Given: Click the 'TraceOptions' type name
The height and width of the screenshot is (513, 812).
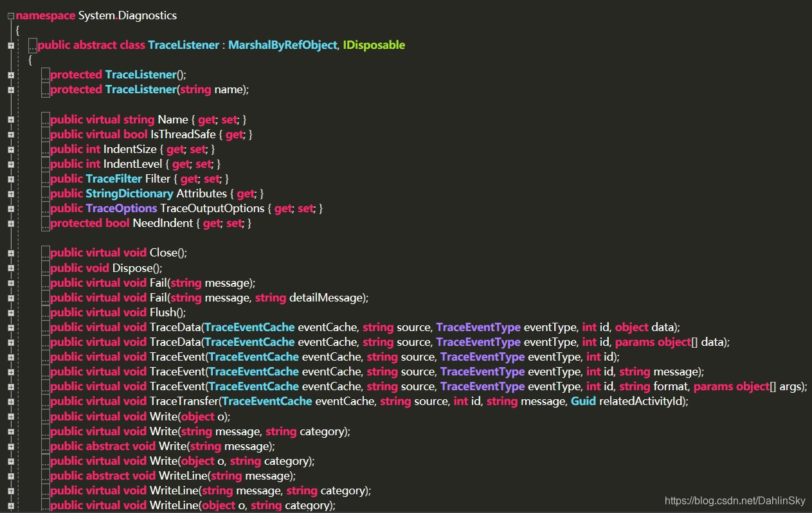Looking at the screenshot, I should click(122, 208).
